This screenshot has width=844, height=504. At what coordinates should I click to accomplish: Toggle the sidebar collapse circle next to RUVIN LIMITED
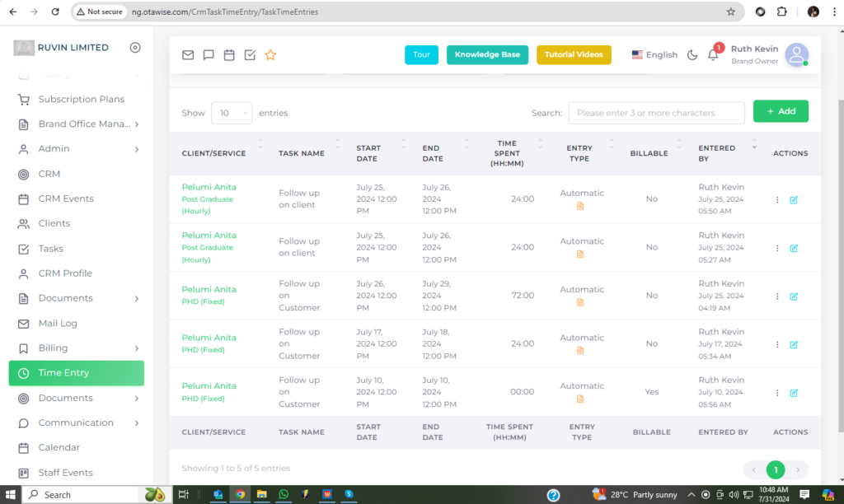135,48
